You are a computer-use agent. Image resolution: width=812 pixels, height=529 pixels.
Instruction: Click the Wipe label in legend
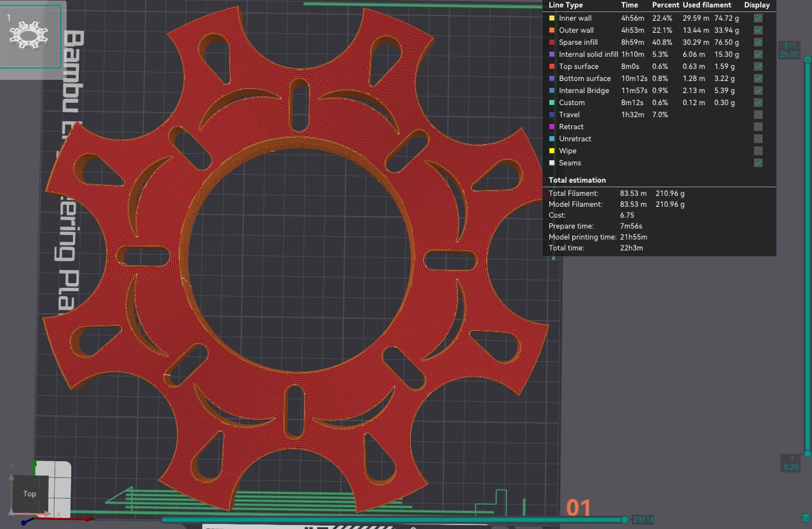pyautogui.click(x=567, y=151)
